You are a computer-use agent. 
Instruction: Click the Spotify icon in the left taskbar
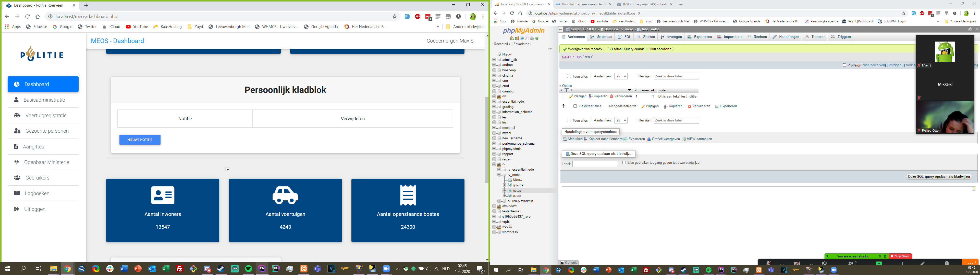[248, 269]
